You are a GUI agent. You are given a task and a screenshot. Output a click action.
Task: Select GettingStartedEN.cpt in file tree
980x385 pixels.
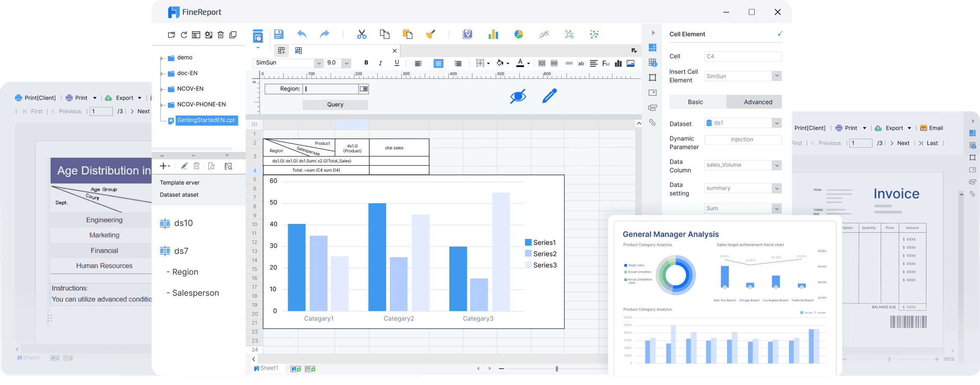point(206,120)
